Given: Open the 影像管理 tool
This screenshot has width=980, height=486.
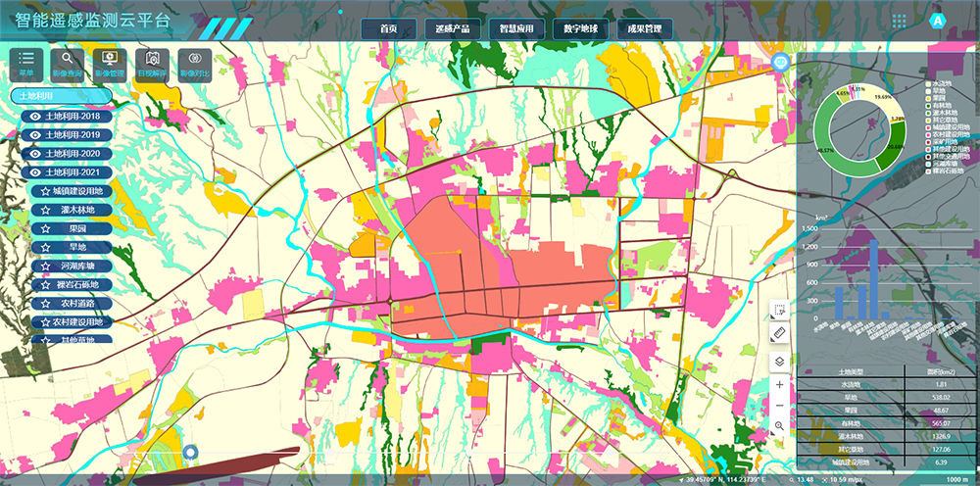Looking at the screenshot, I should [x=109, y=64].
